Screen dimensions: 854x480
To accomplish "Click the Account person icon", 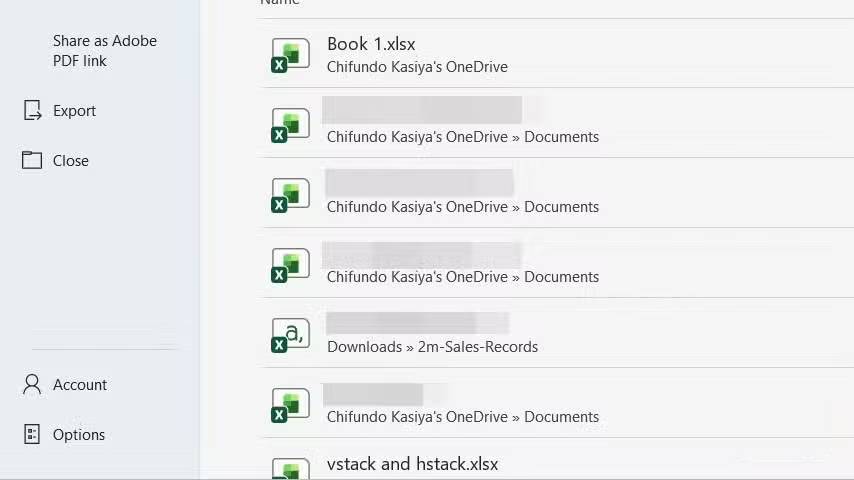I will pos(32,384).
